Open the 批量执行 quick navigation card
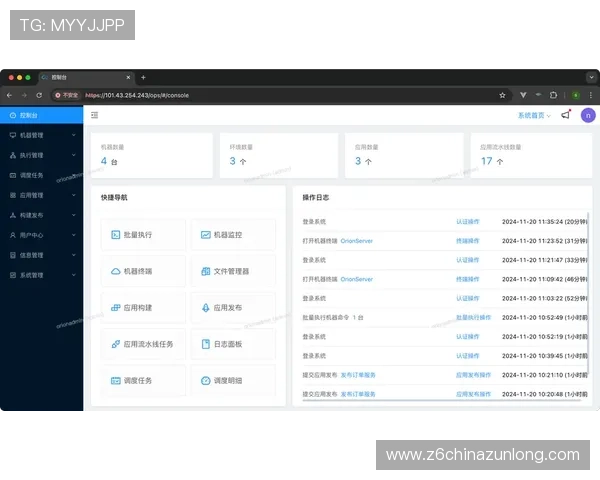This screenshot has width=600, height=480. pos(143,235)
